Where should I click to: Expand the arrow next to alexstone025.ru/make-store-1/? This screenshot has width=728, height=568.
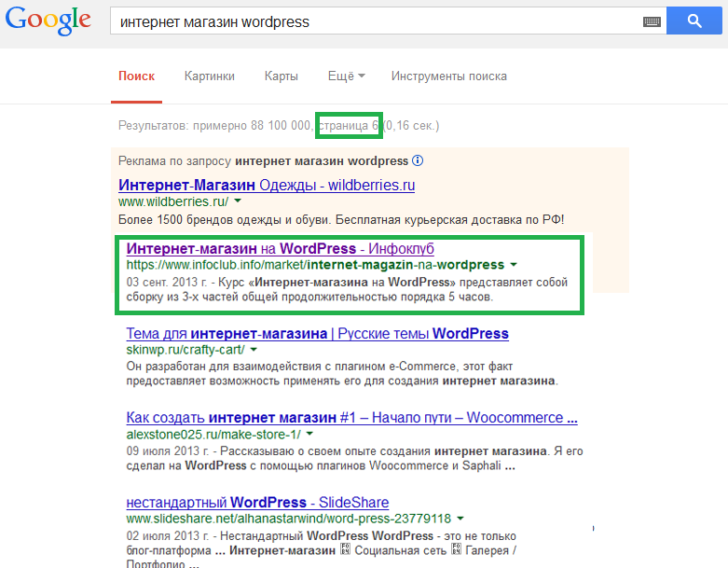(309, 434)
